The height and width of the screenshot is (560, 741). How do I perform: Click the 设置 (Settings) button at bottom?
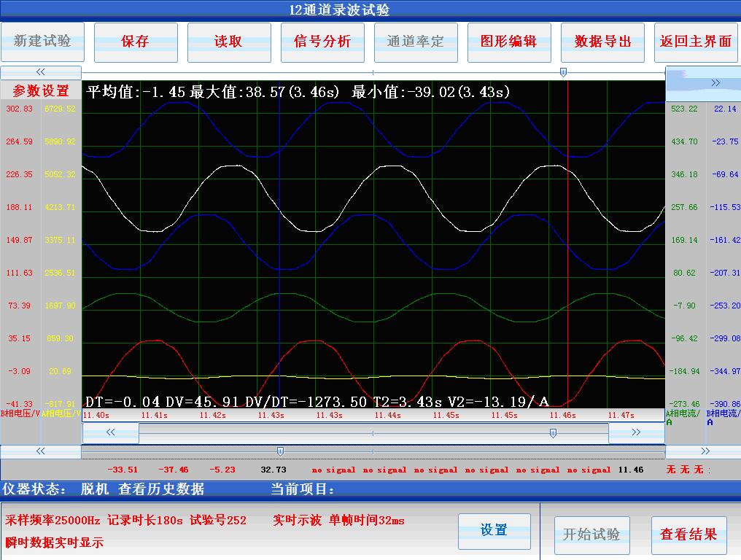(494, 531)
